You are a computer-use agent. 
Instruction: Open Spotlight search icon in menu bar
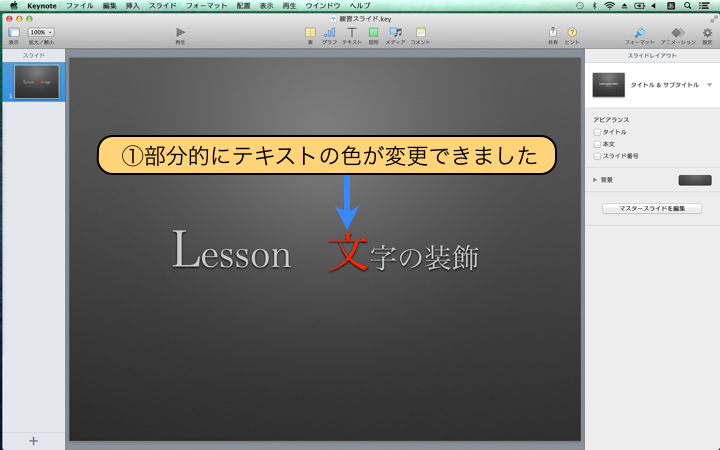(x=687, y=6)
